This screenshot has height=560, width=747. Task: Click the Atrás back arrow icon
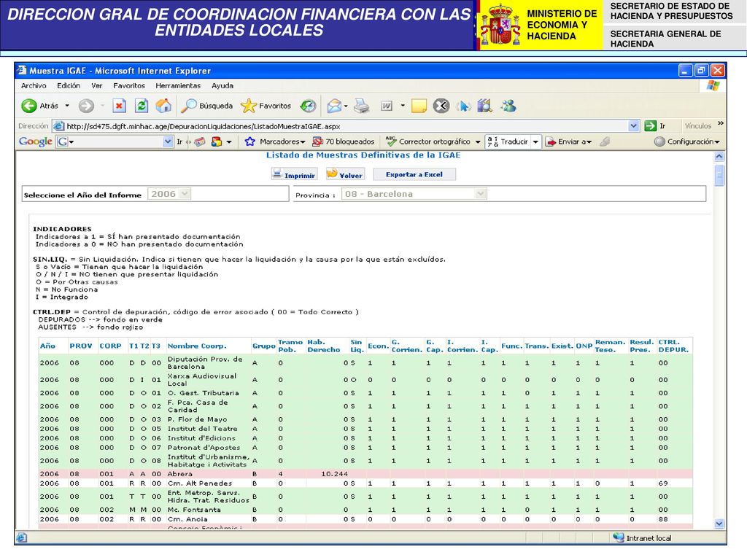click(29, 106)
